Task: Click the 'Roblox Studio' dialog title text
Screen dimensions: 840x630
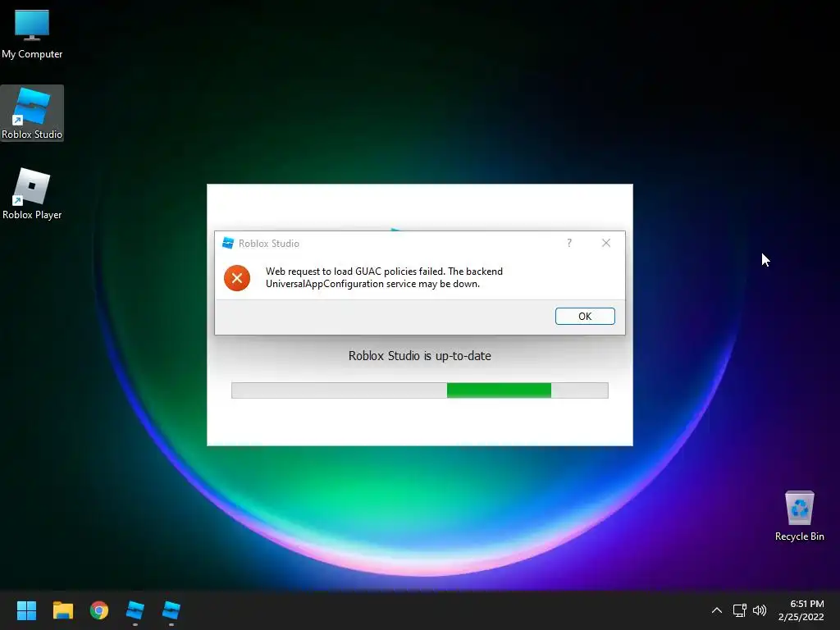Action: (x=269, y=243)
